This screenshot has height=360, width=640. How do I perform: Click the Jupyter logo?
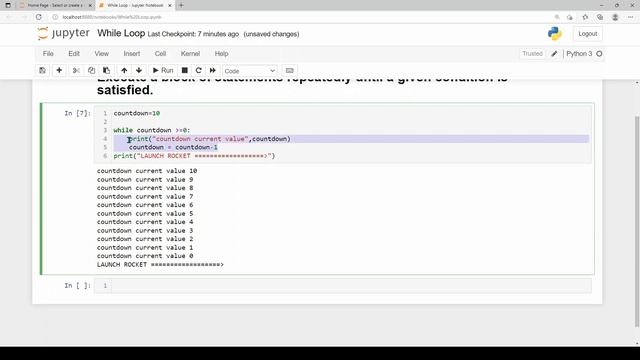click(x=63, y=33)
